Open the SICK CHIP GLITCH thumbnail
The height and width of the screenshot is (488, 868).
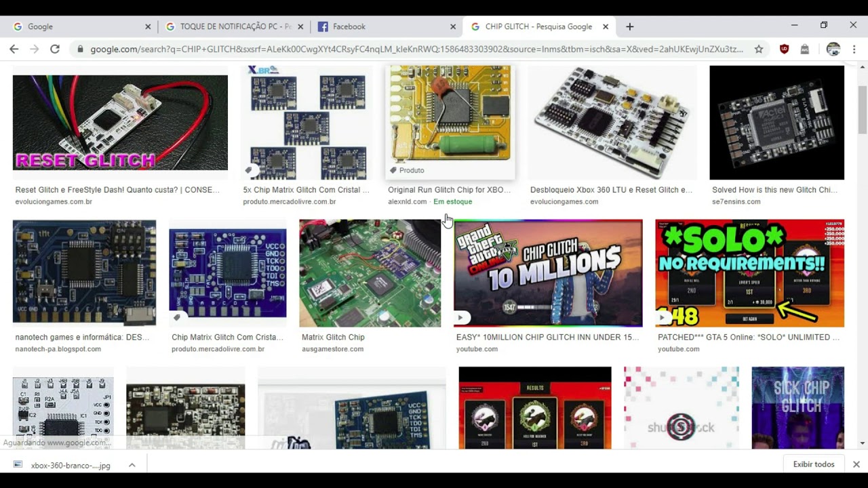[798, 407]
